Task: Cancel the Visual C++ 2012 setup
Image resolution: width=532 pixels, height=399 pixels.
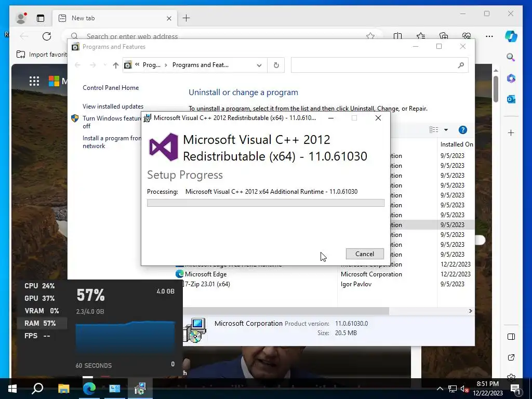Action: pyautogui.click(x=365, y=254)
